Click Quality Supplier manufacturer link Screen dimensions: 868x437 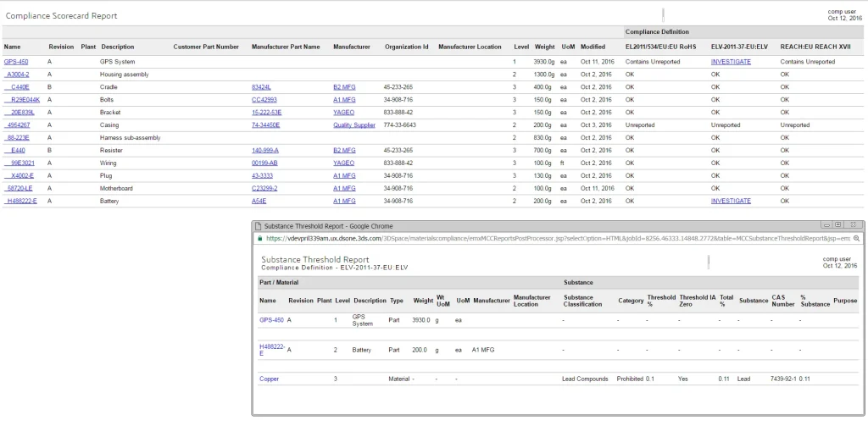click(x=353, y=125)
